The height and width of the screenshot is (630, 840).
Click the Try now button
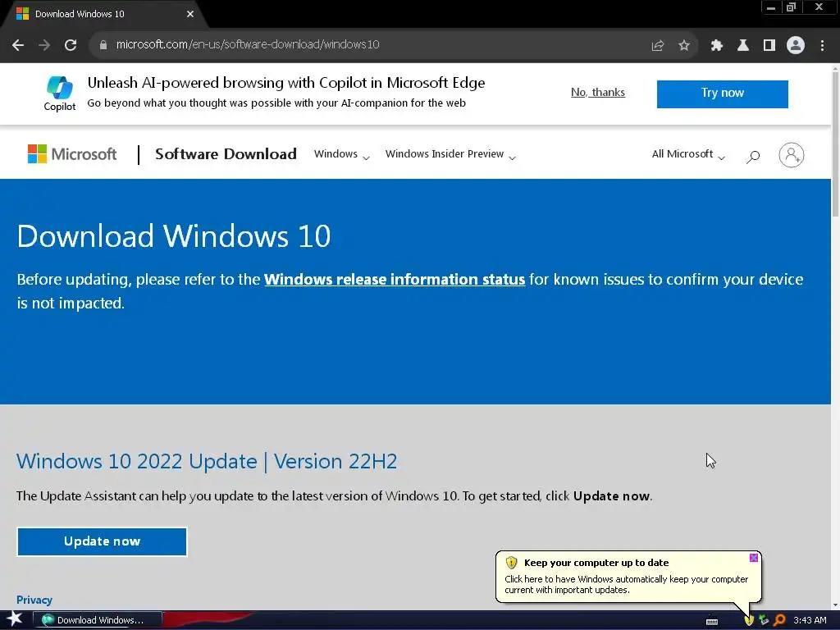[722, 94]
